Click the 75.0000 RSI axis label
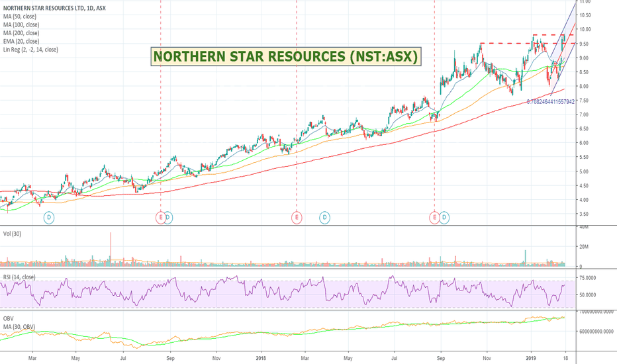617x364 pixels. pos(587,278)
